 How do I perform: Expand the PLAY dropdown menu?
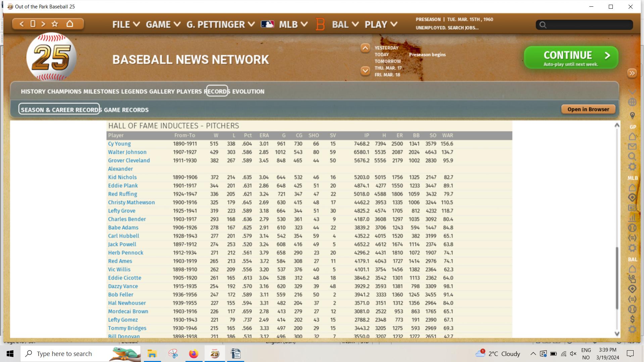click(381, 24)
